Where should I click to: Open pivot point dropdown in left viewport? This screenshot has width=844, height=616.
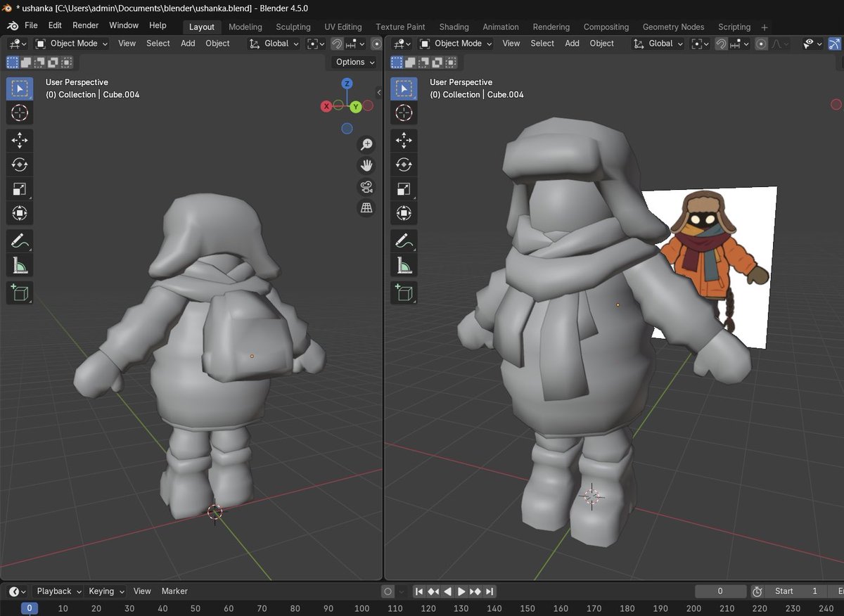pos(316,44)
